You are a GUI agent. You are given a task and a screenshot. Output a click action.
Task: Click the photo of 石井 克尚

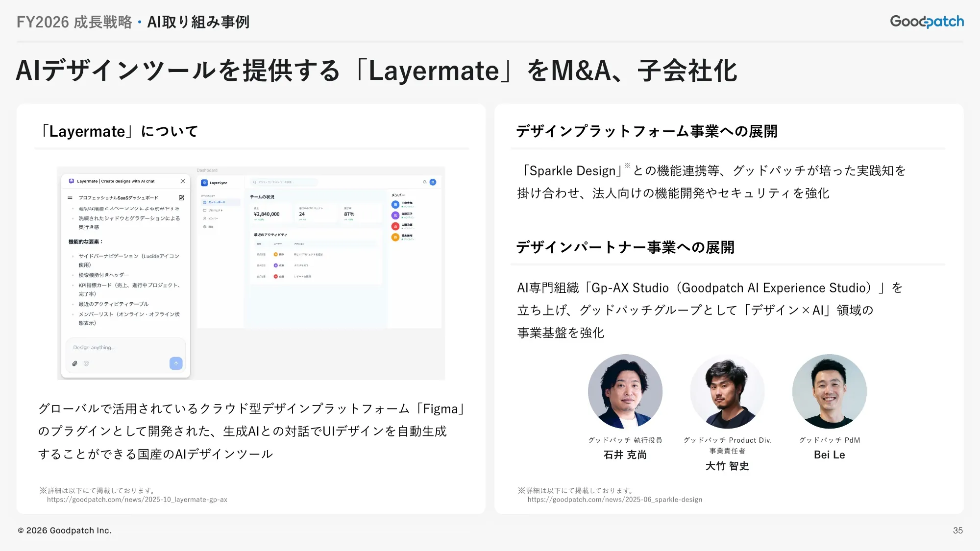625,391
